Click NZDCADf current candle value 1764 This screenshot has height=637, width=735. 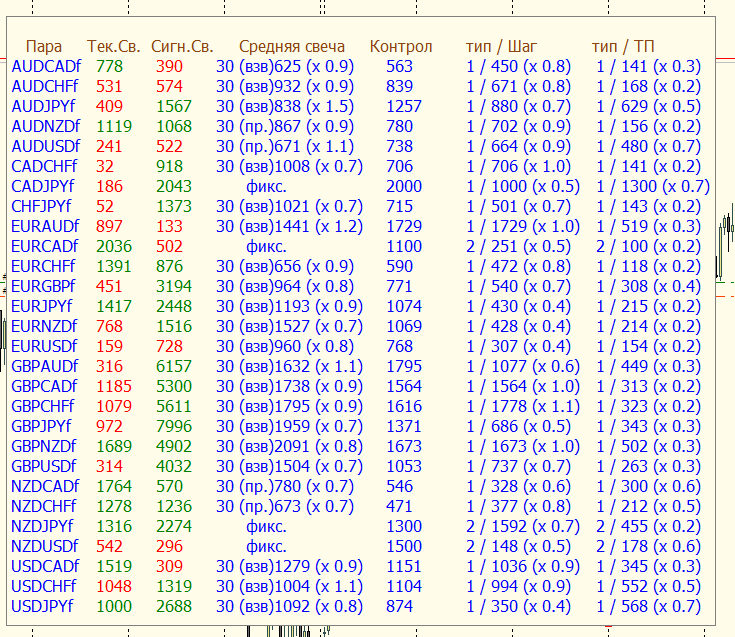(x=114, y=487)
